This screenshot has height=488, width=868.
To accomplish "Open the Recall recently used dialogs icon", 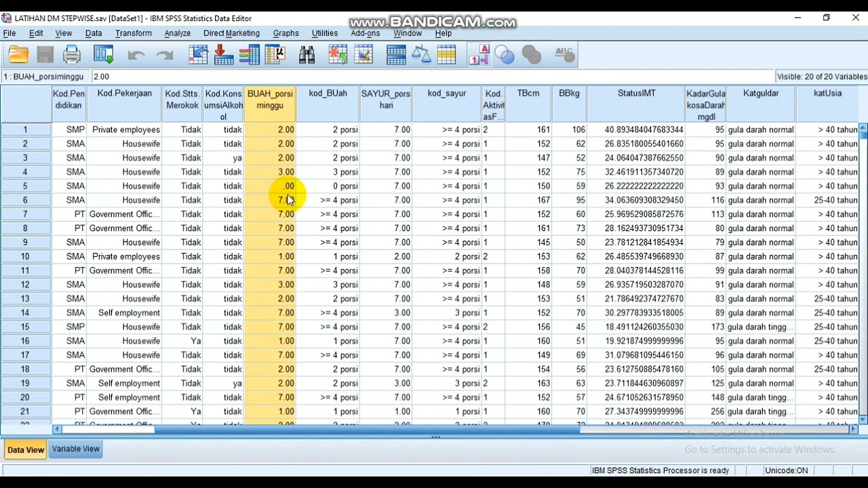I will (104, 55).
